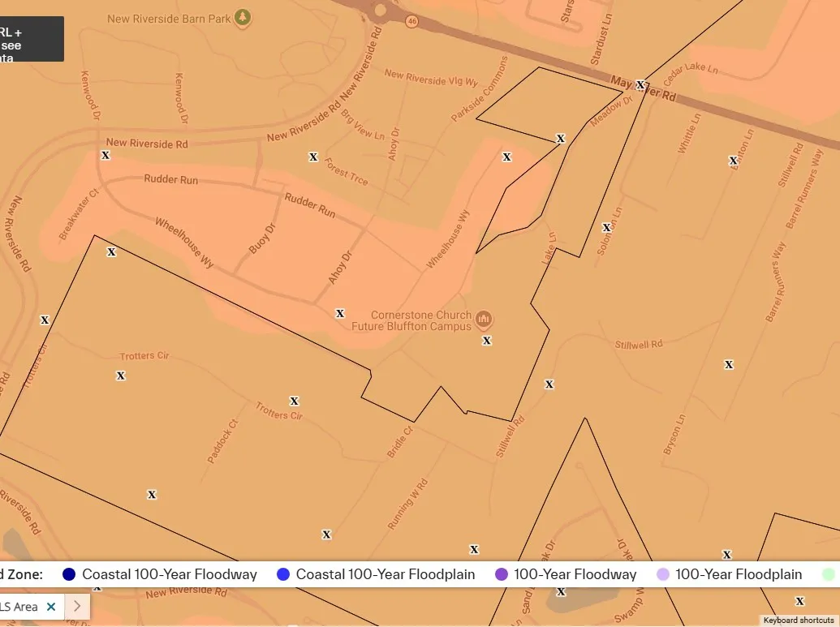Click the 'Bridle Ct' street label
The image size is (840, 627).
400,442
